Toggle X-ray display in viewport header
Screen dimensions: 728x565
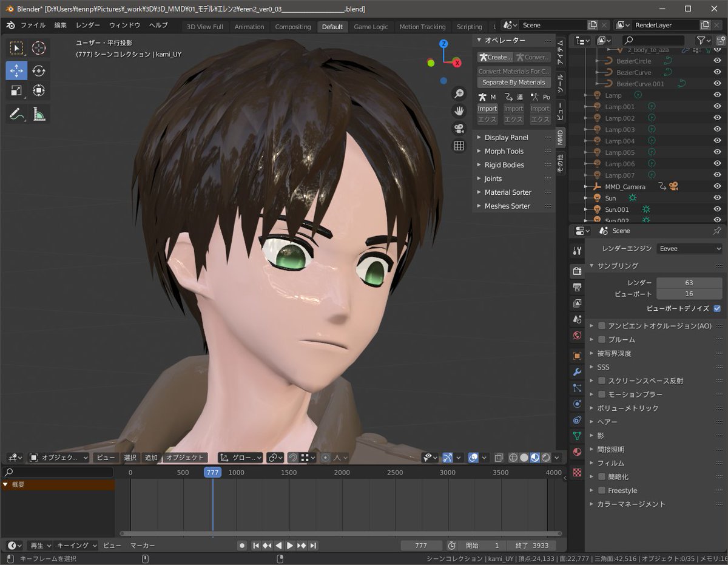pyautogui.click(x=499, y=458)
